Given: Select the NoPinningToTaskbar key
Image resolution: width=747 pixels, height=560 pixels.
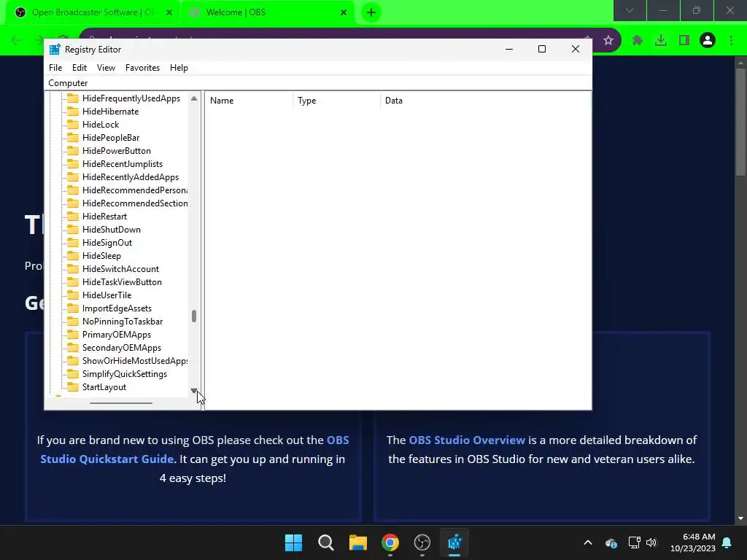Looking at the screenshot, I should [123, 322].
